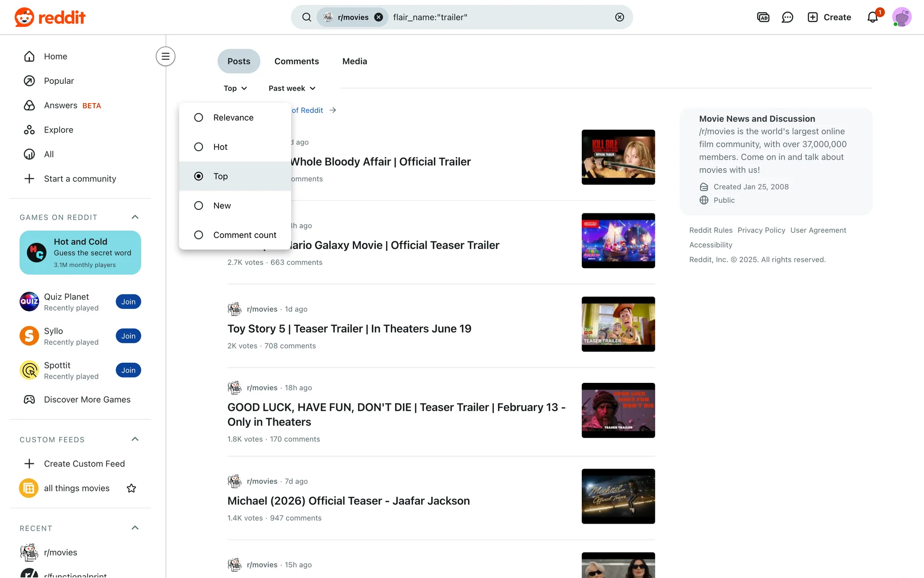The height and width of the screenshot is (578, 924).
Task: Go to Reddit home via logo
Action: point(50,17)
